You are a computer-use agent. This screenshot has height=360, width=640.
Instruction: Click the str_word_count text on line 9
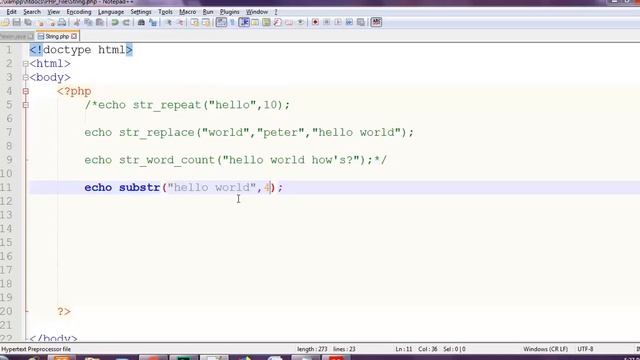click(167, 160)
